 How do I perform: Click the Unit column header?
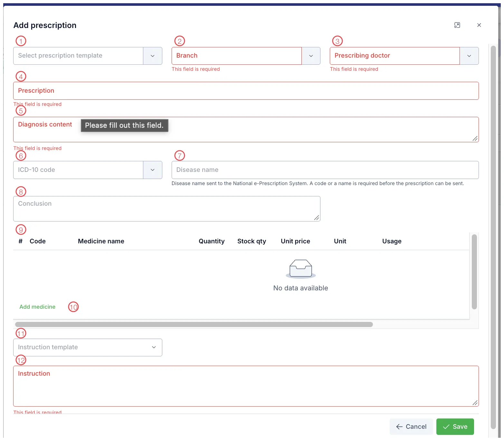pyautogui.click(x=340, y=241)
